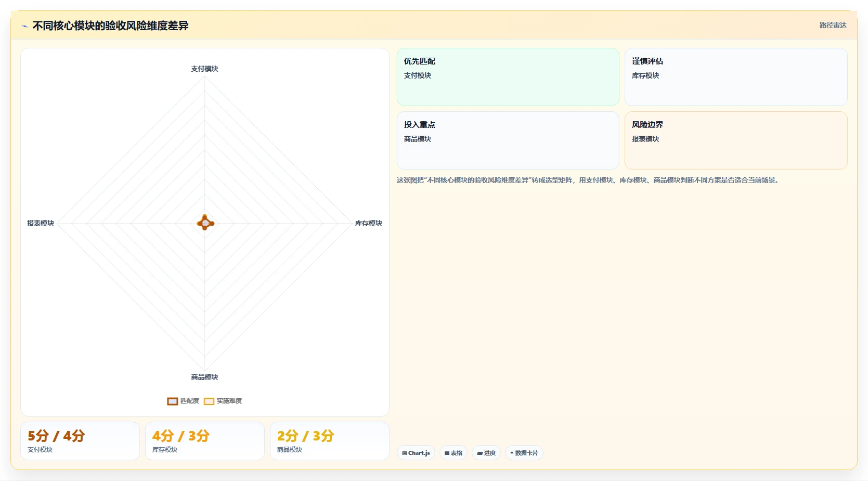868x481 pixels.
Task: Open the Chart.js tag chip
Action: (x=416, y=453)
